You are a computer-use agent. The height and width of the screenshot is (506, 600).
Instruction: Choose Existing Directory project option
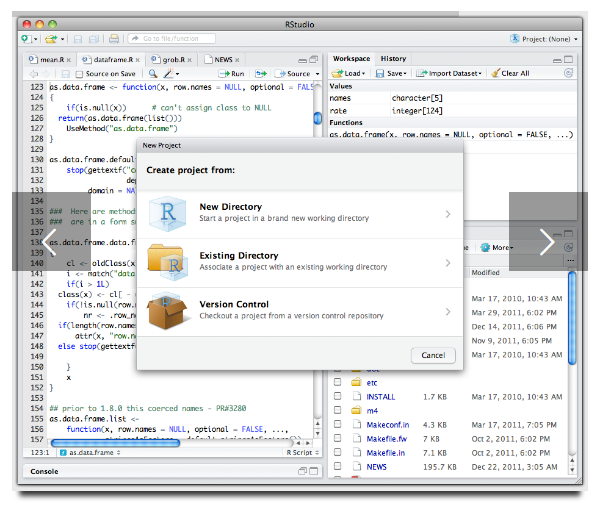pyautogui.click(x=300, y=263)
